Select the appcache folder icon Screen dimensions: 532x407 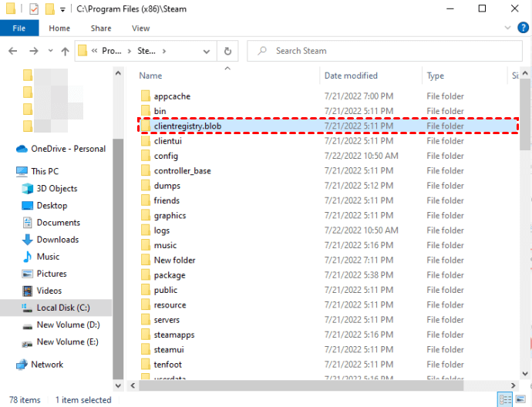click(146, 96)
